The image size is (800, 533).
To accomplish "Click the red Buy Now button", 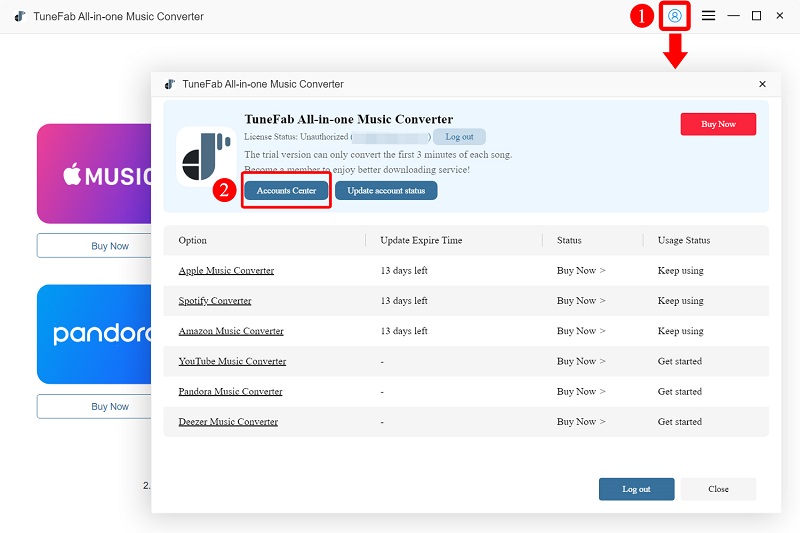I will tap(718, 124).
